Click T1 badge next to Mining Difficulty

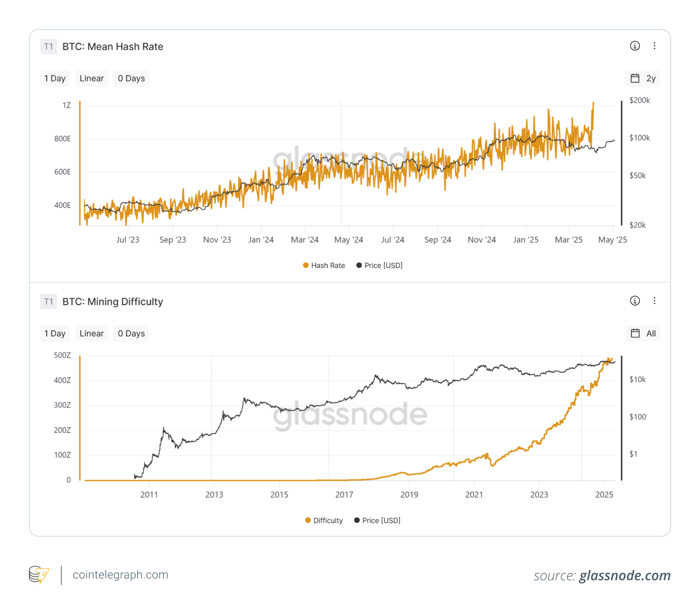[48, 302]
